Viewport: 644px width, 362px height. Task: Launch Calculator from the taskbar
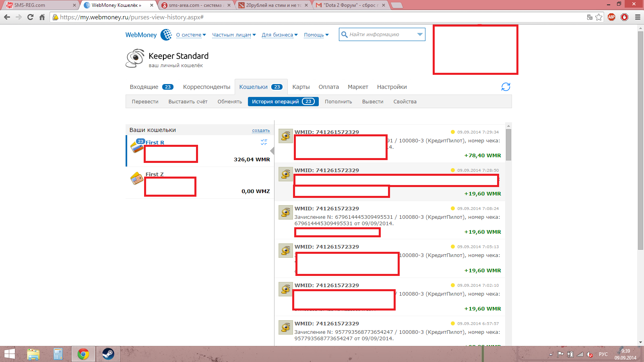click(58, 354)
